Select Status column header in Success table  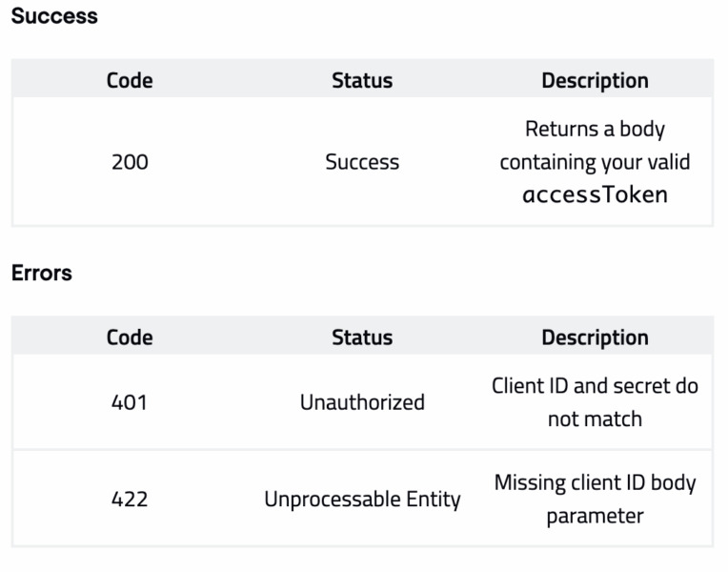(362, 80)
